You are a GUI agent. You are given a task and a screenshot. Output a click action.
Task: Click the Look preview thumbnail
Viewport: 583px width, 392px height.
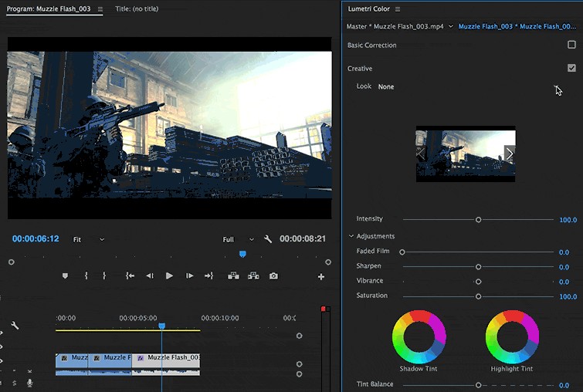[x=465, y=154]
